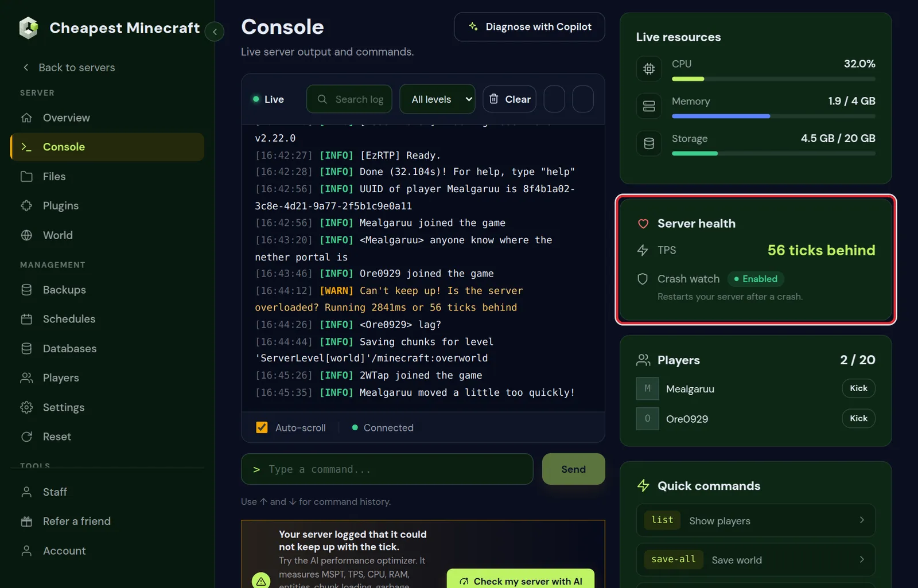
Task: Click the Backups database icon
Action: [x=26, y=290]
